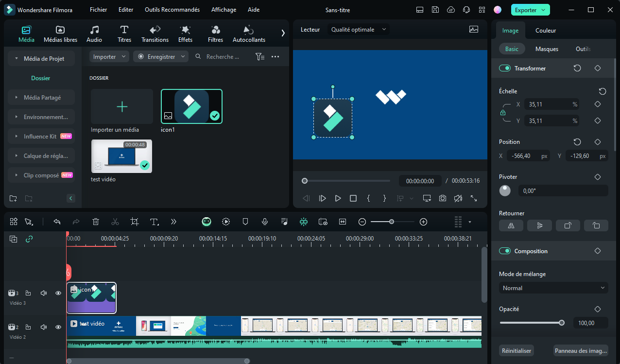Click the AI copilot face icon
Screen dimensions: 620x364
[x=207, y=222]
